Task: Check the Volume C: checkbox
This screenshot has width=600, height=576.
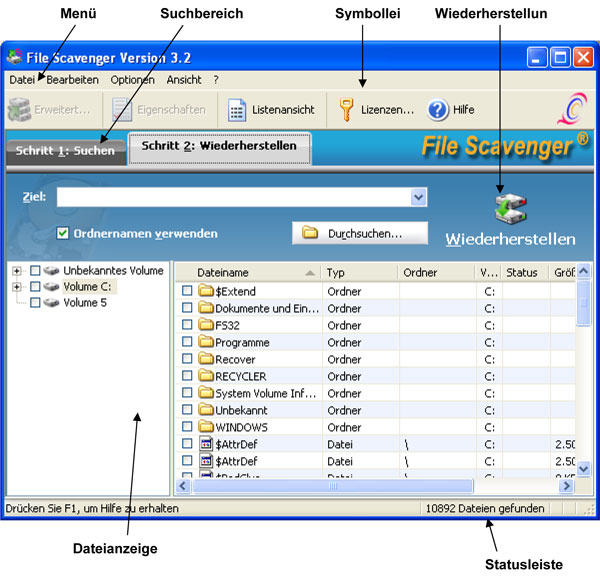Action: (x=35, y=287)
